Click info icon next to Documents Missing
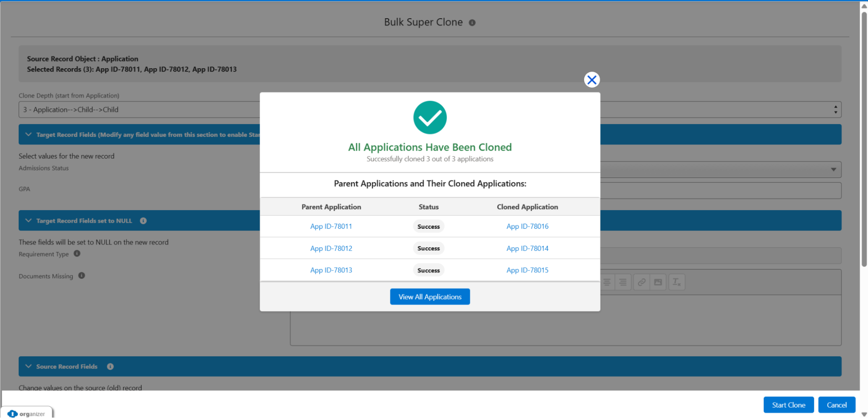This screenshot has height=418, width=868. [82, 276]
